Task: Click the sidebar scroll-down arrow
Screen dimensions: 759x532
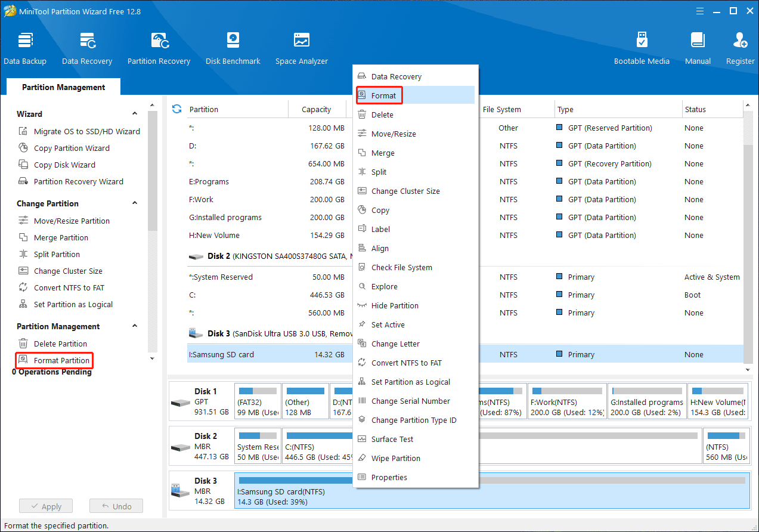Action: (x=152, y=358)
